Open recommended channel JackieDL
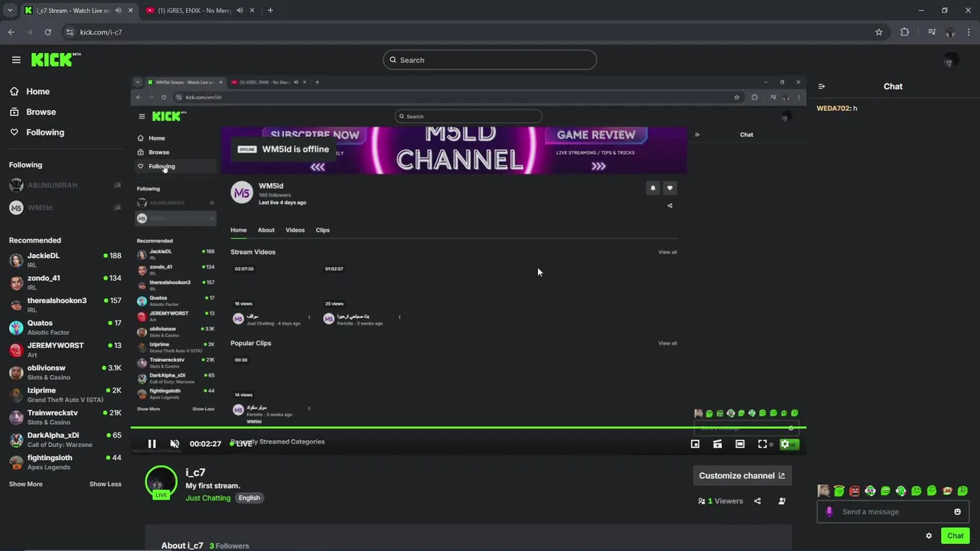The image size is (980, 551). (65, 260)
